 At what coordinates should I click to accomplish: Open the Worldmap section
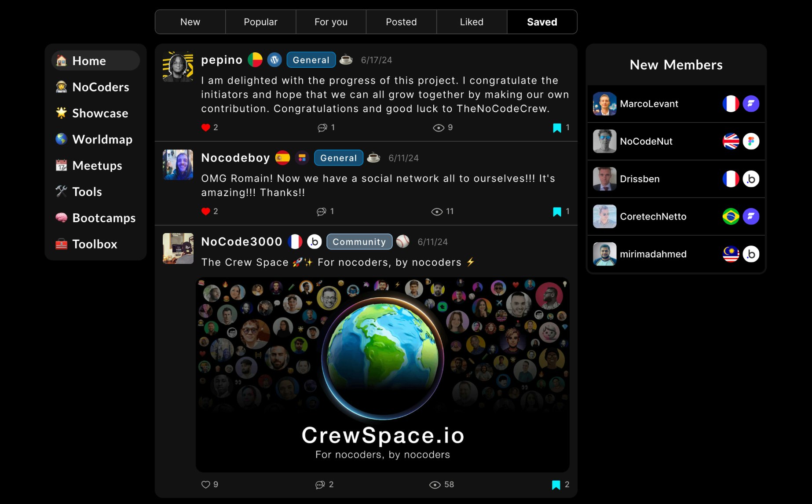tap(95, 139)
